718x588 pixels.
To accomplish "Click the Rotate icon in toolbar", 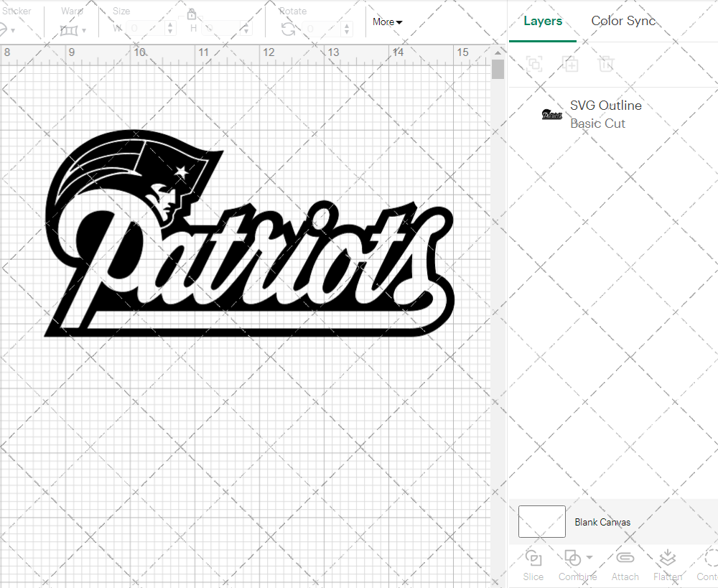I will pyautogui.click(x=289, y=29).
